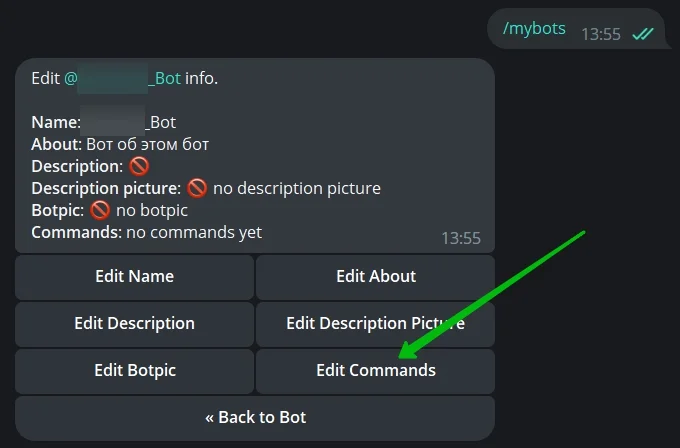Click the prohibited emoji beside Botpic
The width and height of the screenshot is (680, 448).
click(x=100, y=210)
